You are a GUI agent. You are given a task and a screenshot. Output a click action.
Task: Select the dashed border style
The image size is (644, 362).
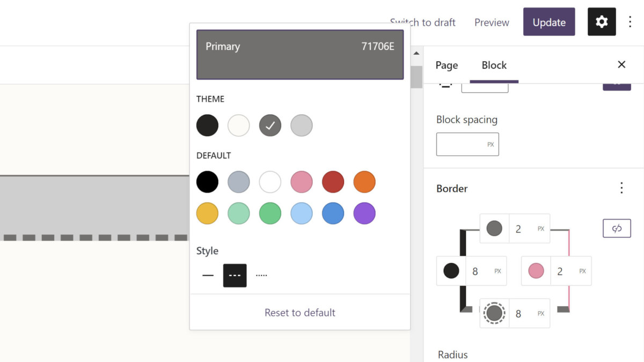[x=235, y=275]
